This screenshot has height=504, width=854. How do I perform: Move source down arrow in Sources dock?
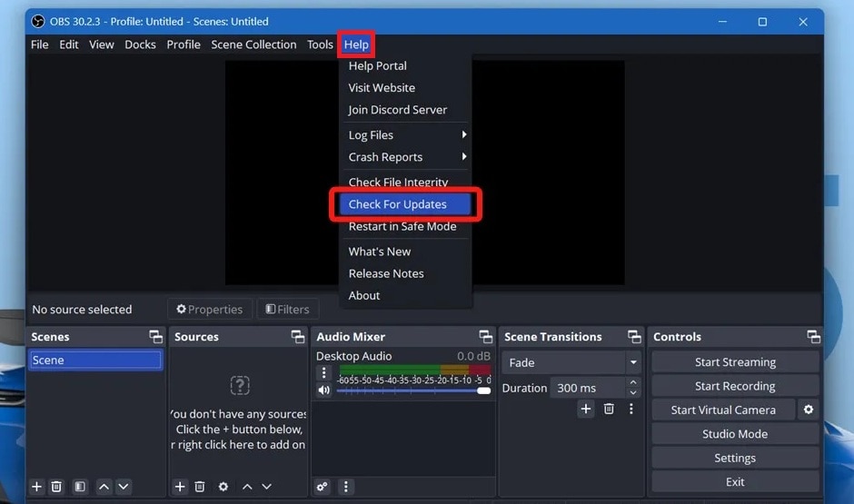pos(266,486)
